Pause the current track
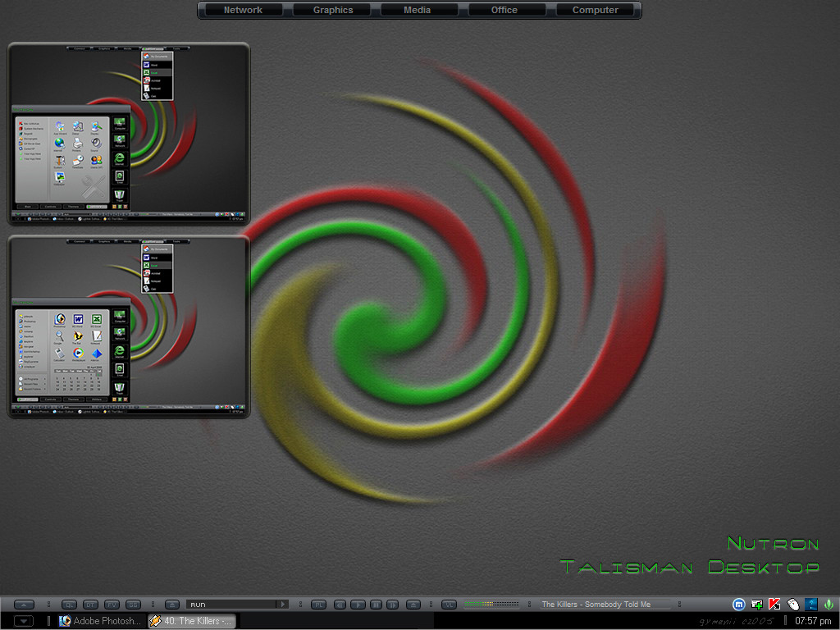Screen dimensions: 840x630 point(376,605)
